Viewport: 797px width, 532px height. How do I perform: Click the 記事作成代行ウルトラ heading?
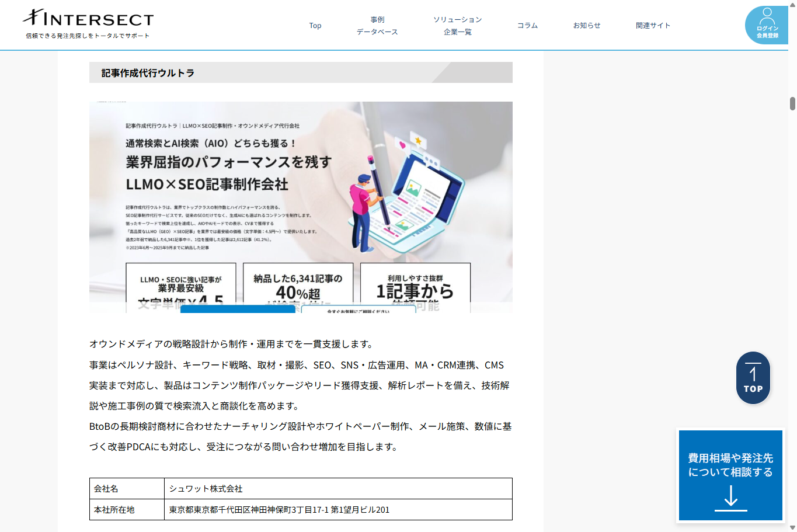148,73
